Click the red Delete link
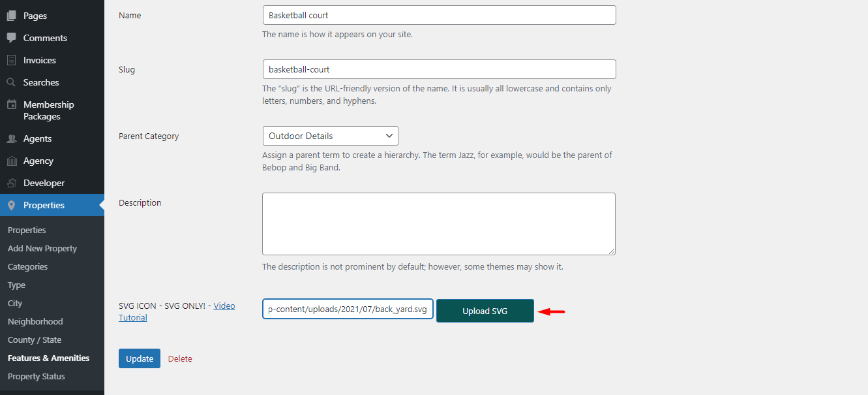This screenshot has height=395, width=868. tap(180, 358)
